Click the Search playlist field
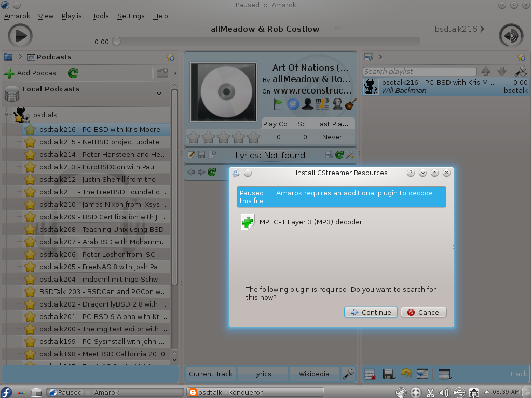The image size is (532, 398). (x=420, y=71)
